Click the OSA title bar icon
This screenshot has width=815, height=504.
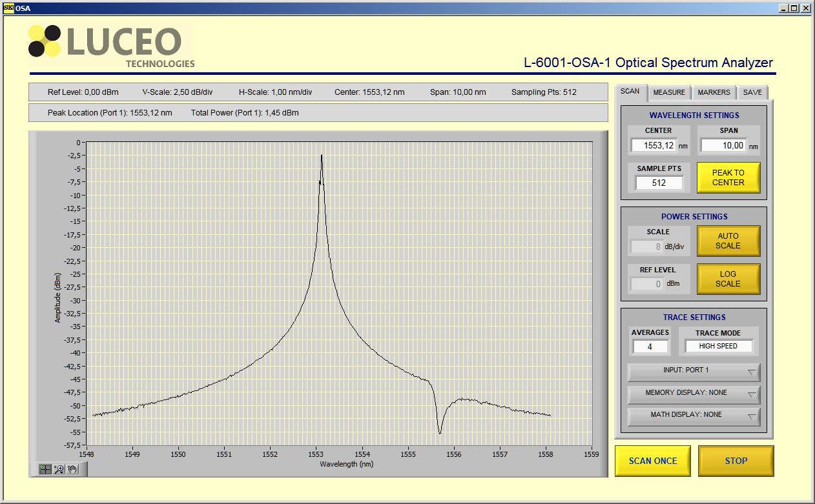tap(8, 8)
